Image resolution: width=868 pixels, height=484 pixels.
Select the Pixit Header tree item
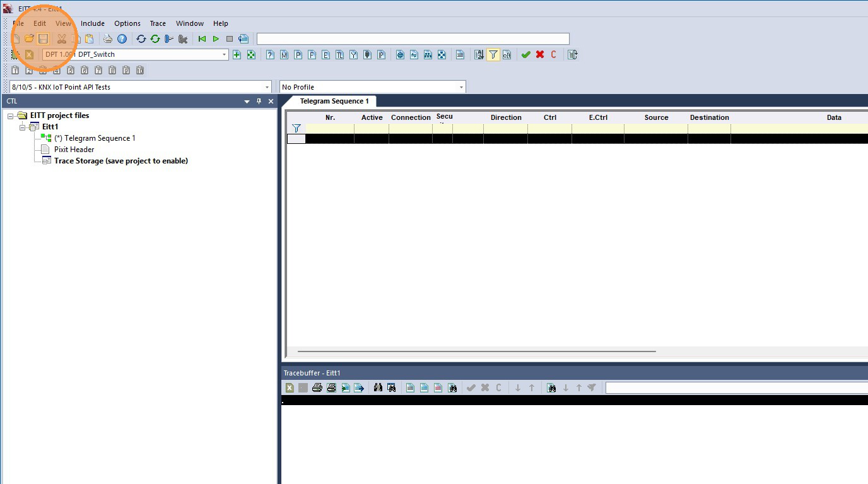point(74,150)
